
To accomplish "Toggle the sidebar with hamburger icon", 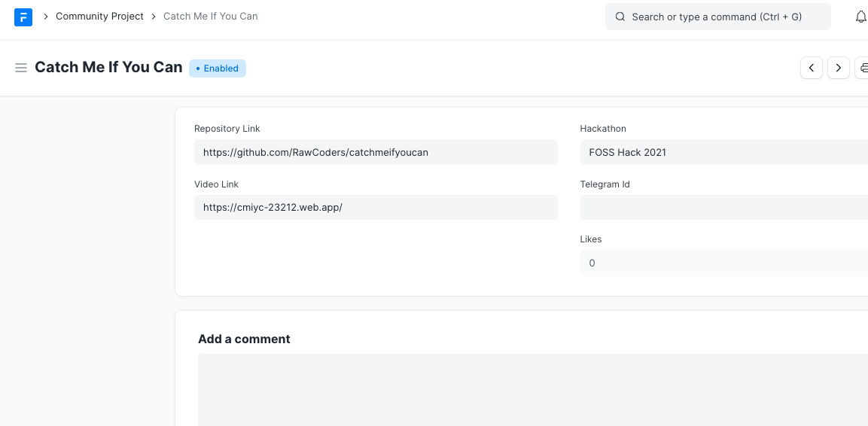I will coord(21,68).
